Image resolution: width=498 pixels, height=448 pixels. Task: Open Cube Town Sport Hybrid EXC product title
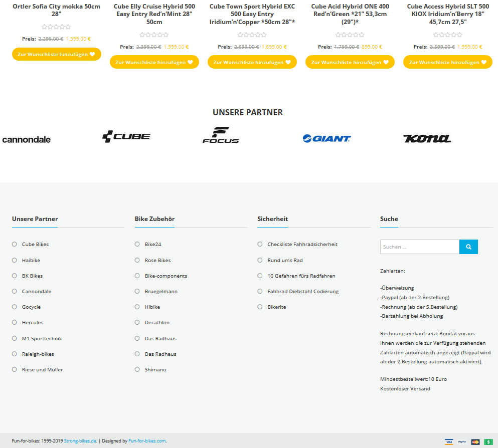pyautogui.click(x=252, y=14)
